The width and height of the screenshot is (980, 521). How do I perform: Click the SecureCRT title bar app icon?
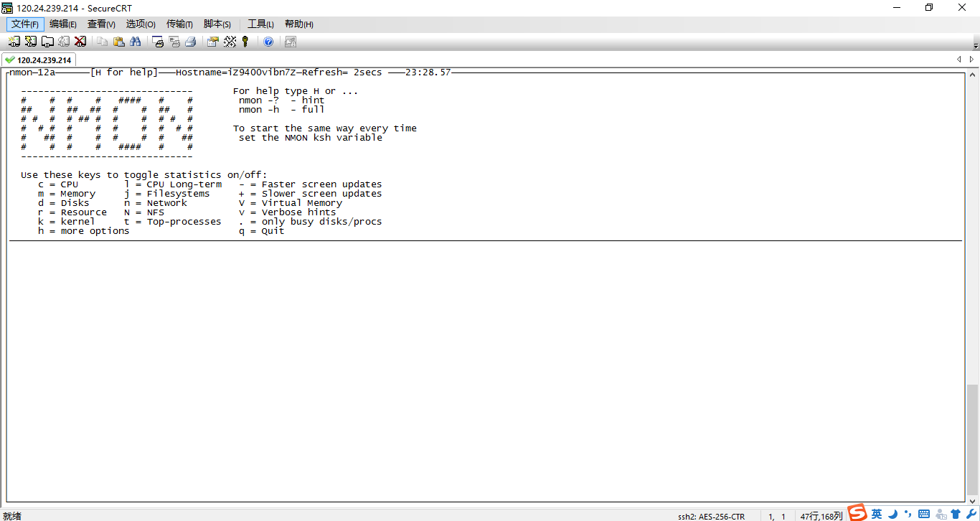point(7,8)
